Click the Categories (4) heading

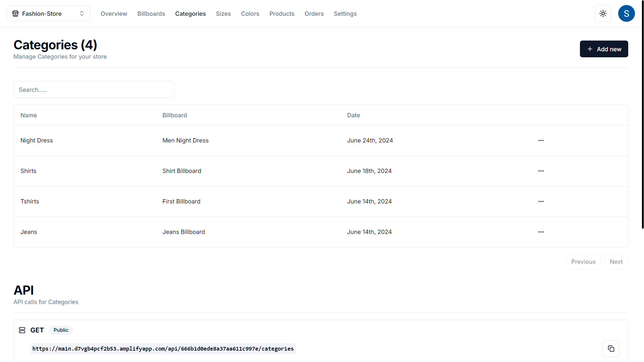(55, 45)
